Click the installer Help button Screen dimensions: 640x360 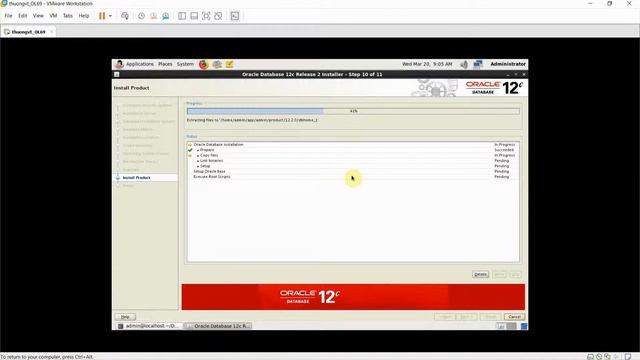125,317
